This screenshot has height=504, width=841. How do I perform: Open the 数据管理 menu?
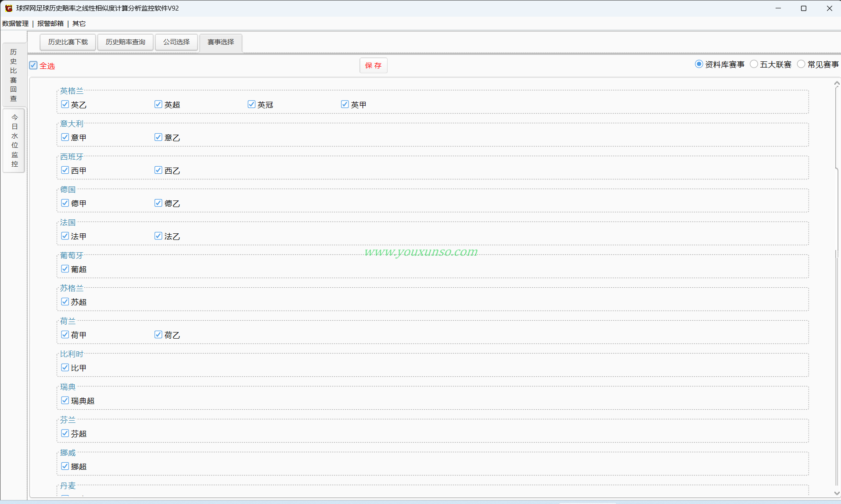pyautogui.click(x=15, y=24)
